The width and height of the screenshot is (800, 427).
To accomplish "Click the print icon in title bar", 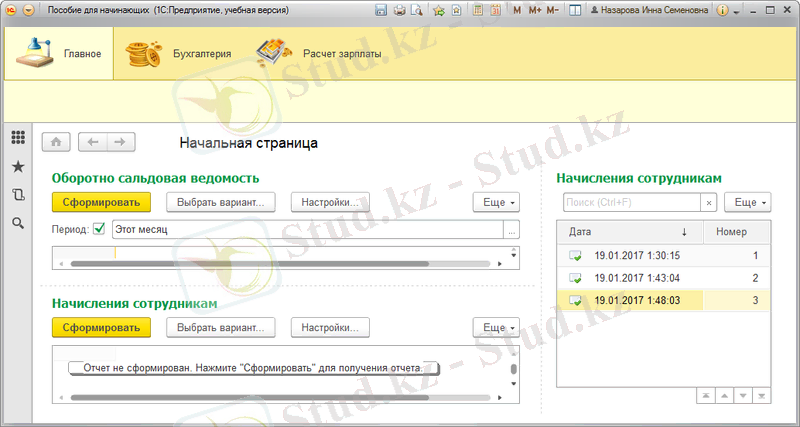I will tap(400, 10).
